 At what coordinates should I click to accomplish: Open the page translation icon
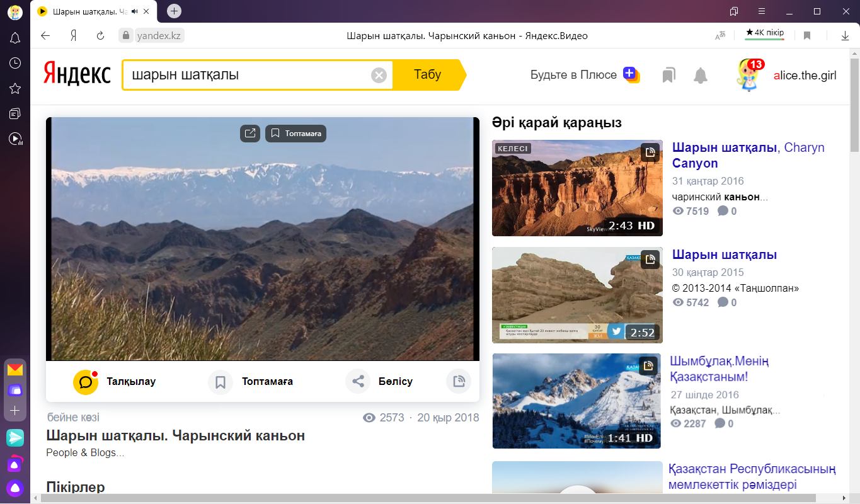[x=720, y=36]
